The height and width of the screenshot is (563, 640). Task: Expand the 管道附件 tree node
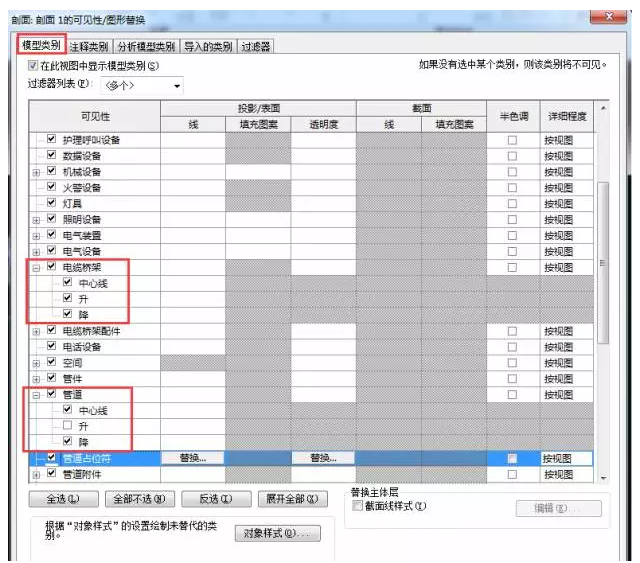[36, 475]
